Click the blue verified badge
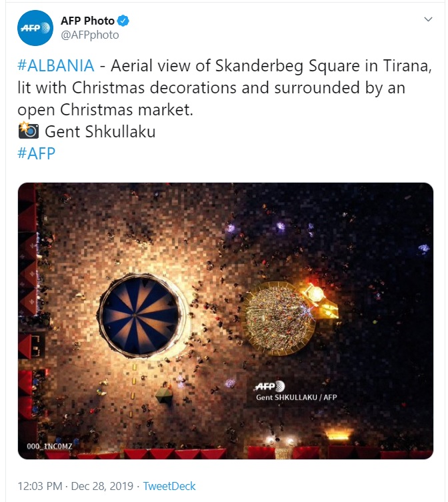The width and height of the screenshot is (448, 502). [x=123, y=21]
